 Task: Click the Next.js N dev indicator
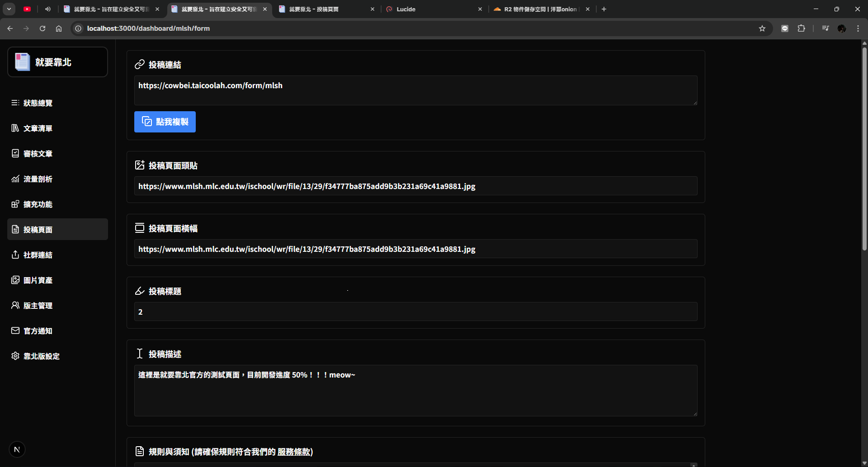pos(17,449)
